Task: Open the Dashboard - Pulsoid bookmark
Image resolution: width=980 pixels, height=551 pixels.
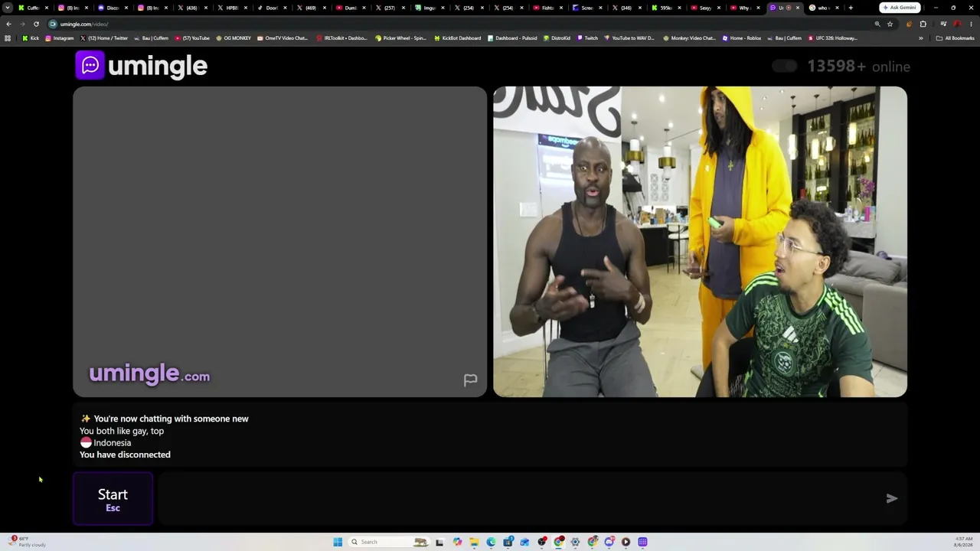Action: click(512, 37)
